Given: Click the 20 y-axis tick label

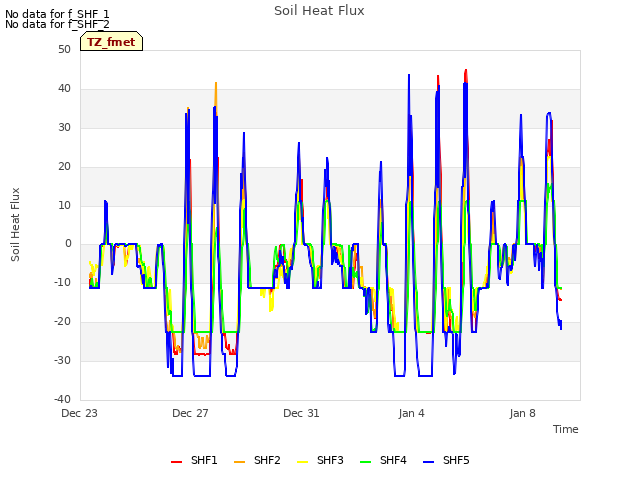Looking at the screenshot, I should click(x=64, y=167).
